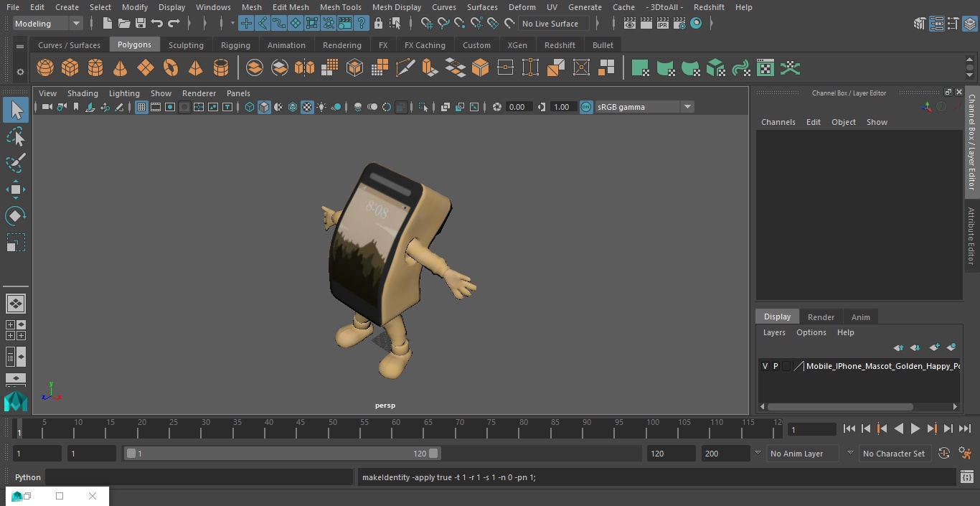The height and width of the screenshot is (506, 980).
Task: Click the layer list horizontal scrollbar
Action: click(840, 406)
